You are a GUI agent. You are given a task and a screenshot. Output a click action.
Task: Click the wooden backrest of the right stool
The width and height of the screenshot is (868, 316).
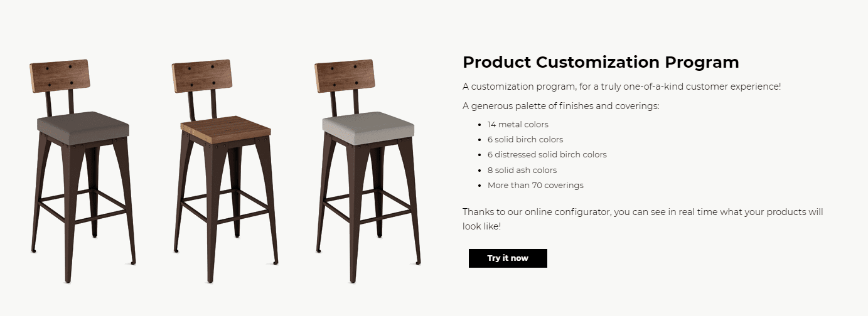pos(345,75)
